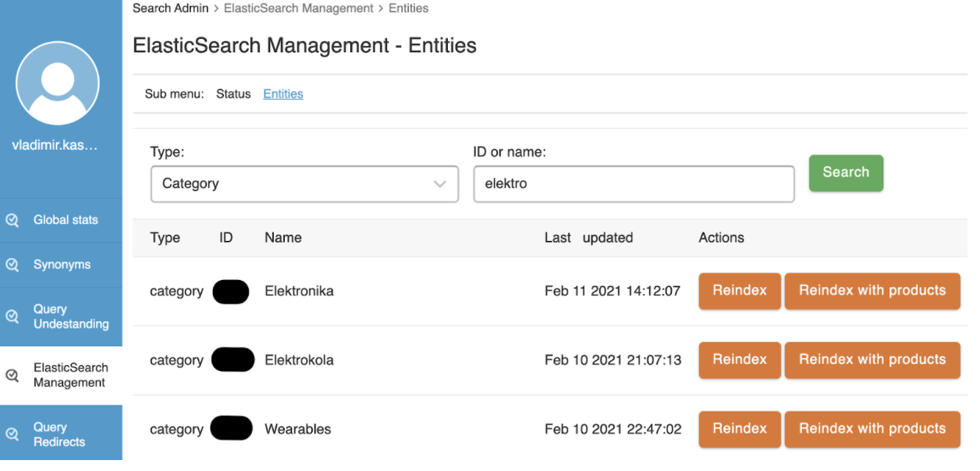Switch to the Status sub menu
Viewport: 980px width, 471px height.
pos(233,94)
